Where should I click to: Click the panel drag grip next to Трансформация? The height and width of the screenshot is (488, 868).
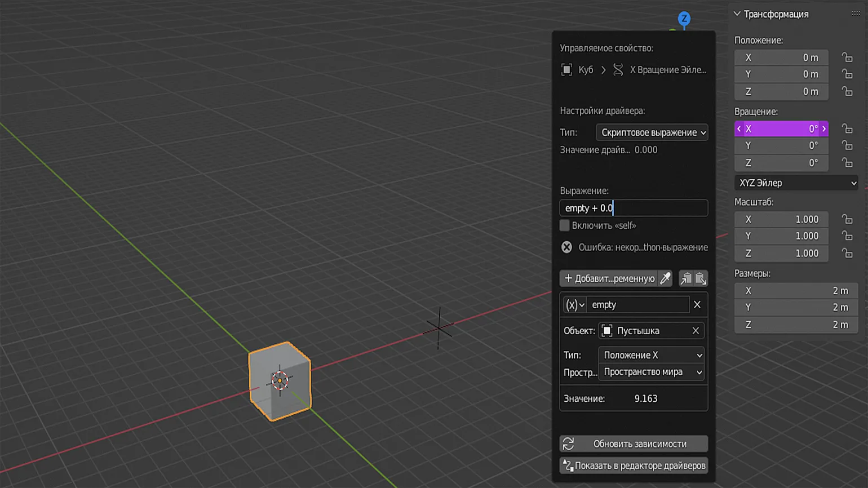click(856, 14)
